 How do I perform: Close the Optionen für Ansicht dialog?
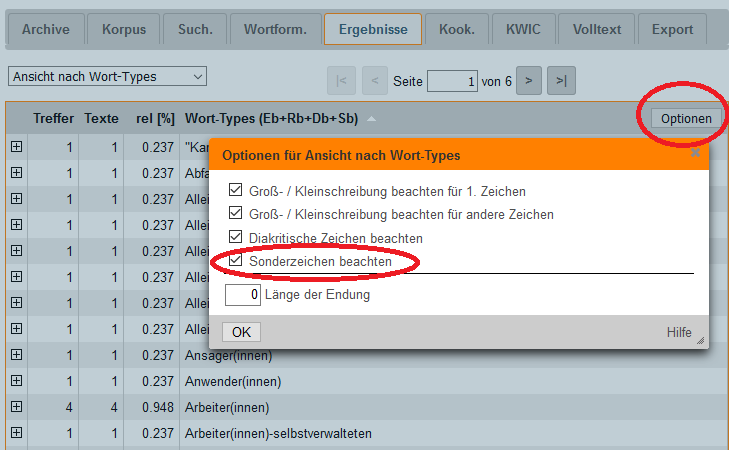(x=695, y=152)
